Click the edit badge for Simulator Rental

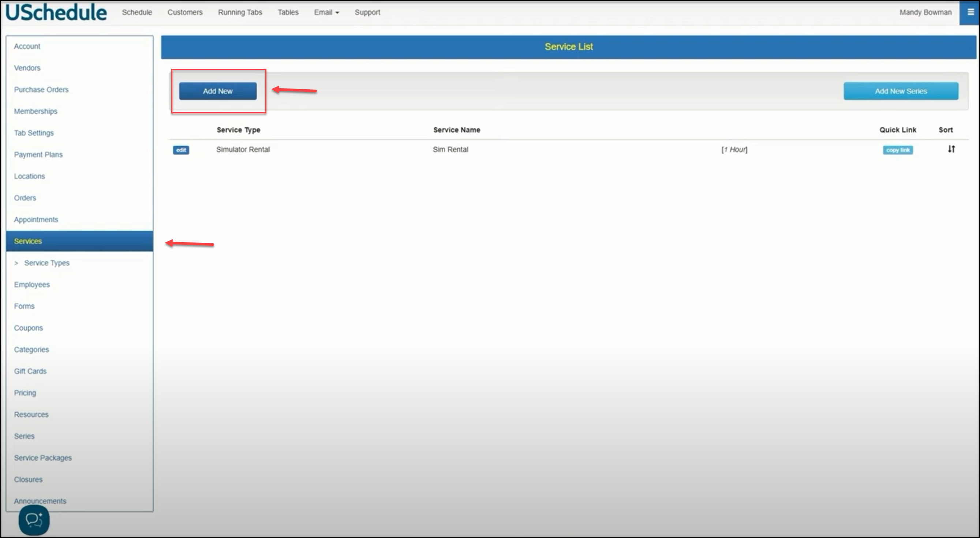[181, 150]
